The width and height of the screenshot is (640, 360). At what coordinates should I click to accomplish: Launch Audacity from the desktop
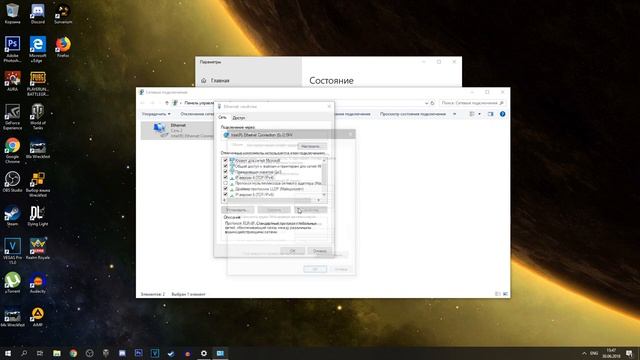coord(38,282)
